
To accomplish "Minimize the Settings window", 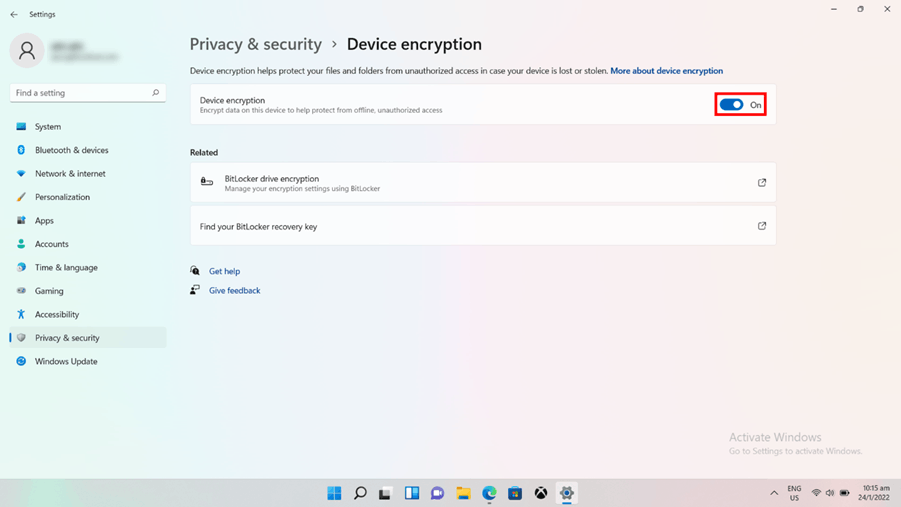I will point(834,9).
